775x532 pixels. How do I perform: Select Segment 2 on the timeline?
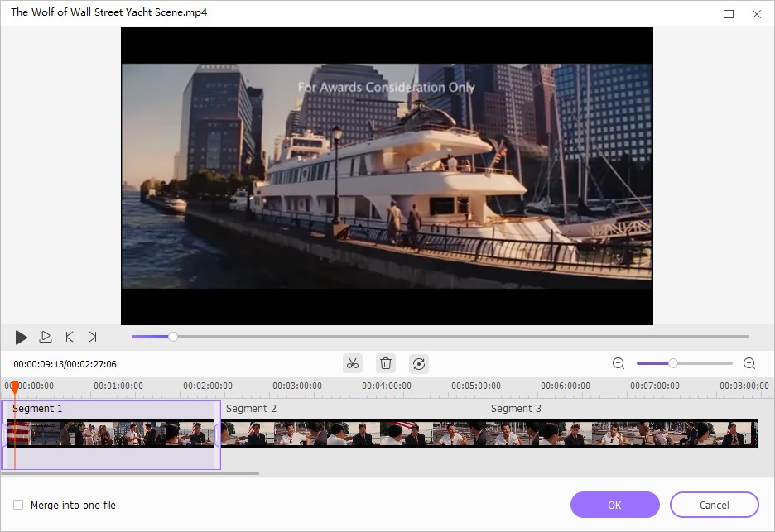point(331,432)
